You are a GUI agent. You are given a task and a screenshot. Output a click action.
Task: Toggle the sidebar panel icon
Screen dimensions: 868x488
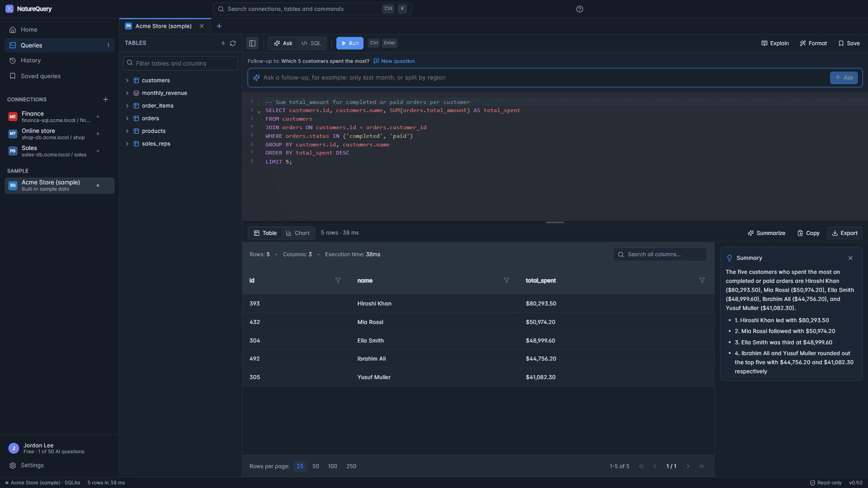tap(252, 43)
